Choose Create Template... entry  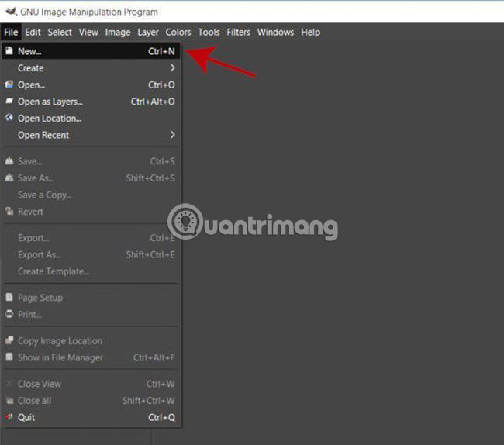[x=91, y=271]
